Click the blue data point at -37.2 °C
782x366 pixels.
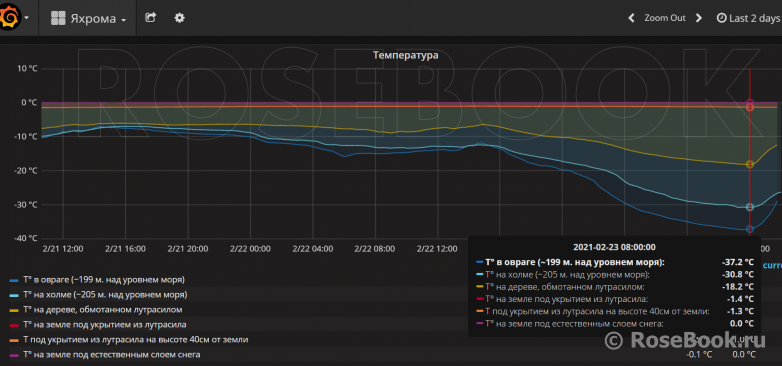coord(750,229)
